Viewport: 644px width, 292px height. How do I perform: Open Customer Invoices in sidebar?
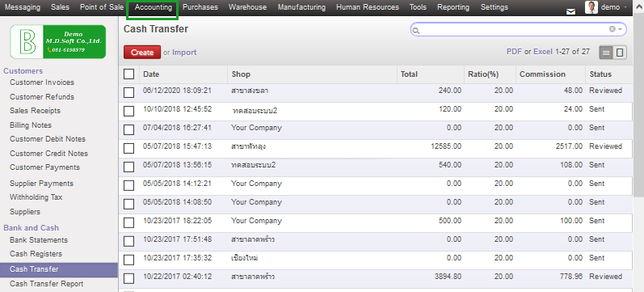coord(42,83)
